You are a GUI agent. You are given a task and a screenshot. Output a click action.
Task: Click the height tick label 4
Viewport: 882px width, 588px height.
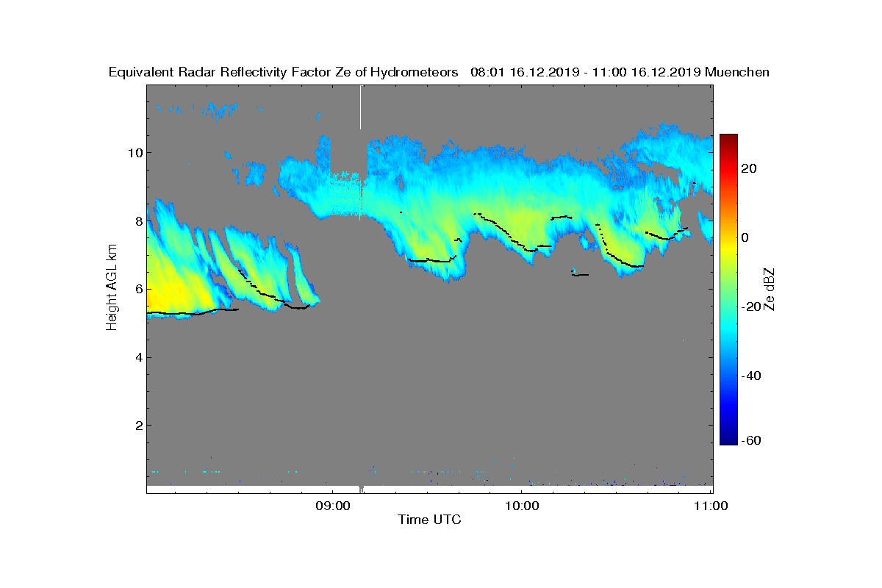138,357
